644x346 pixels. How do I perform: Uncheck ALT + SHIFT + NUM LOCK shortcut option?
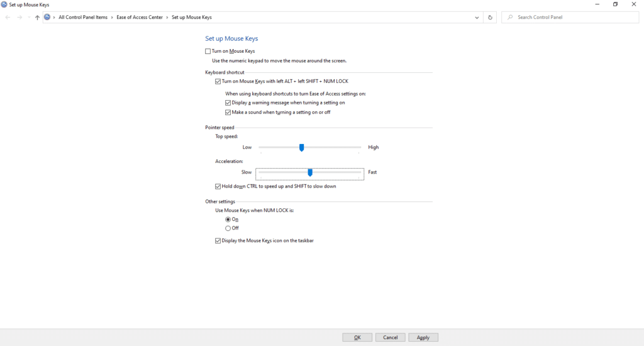(x=218, y=81)
